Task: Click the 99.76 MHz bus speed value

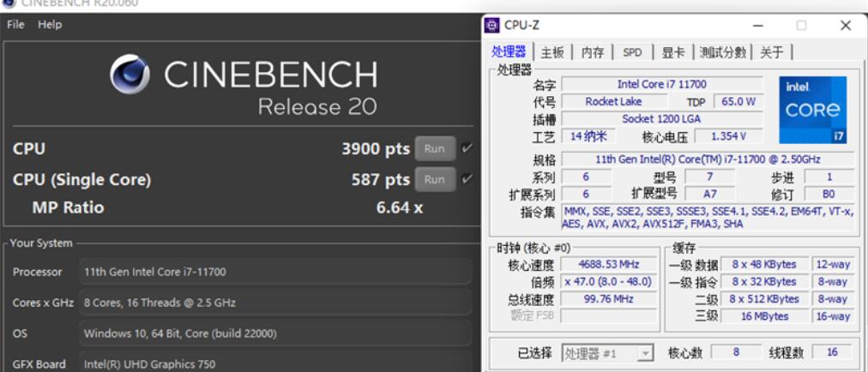Action: coord(609,299)
